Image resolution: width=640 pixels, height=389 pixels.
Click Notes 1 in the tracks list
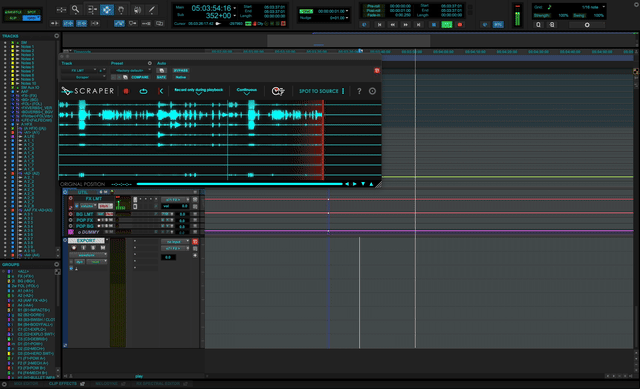[27, 47]
